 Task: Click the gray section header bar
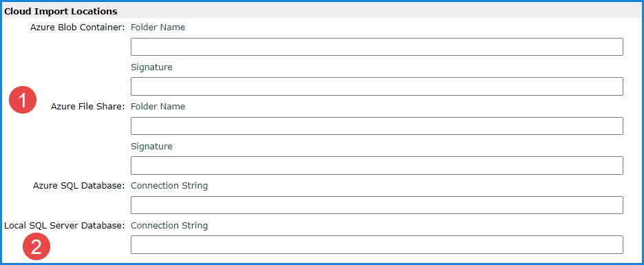pyautogui.click(x=322, y=12)
